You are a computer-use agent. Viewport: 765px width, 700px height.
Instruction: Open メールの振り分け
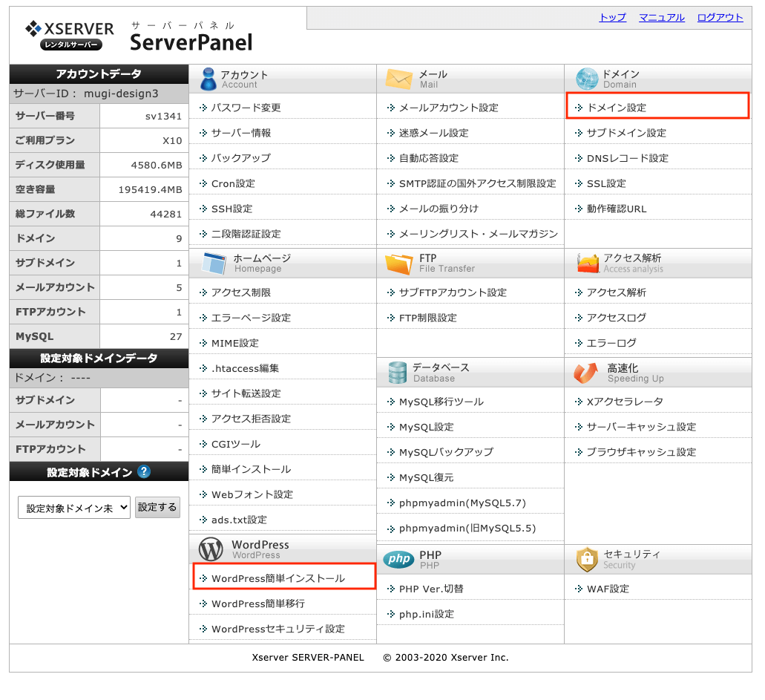click(439, 209)
